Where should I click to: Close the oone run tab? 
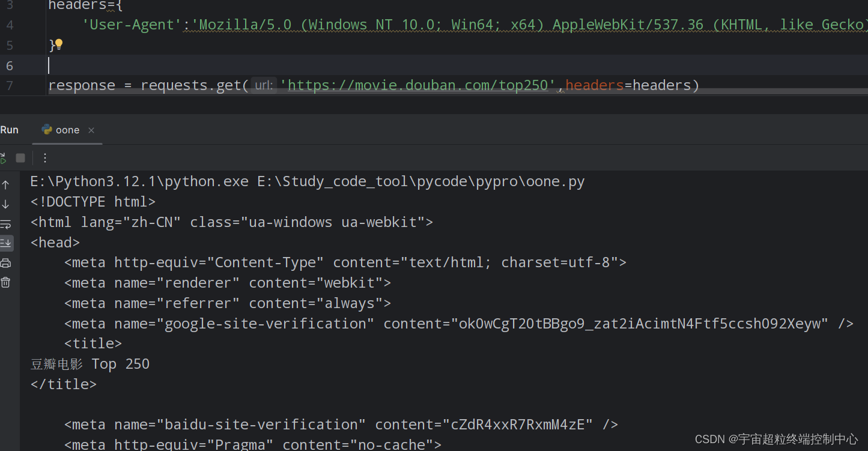[x=91, y=130]
